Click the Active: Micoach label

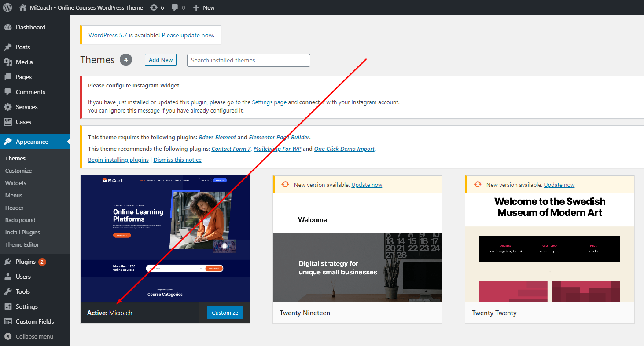110,313
